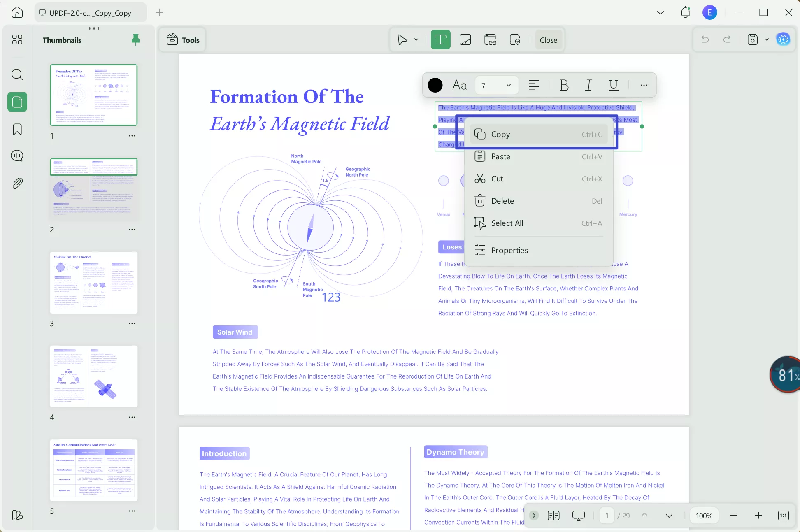
Task: Select the Edit Link tool
Action: [490, 39]
